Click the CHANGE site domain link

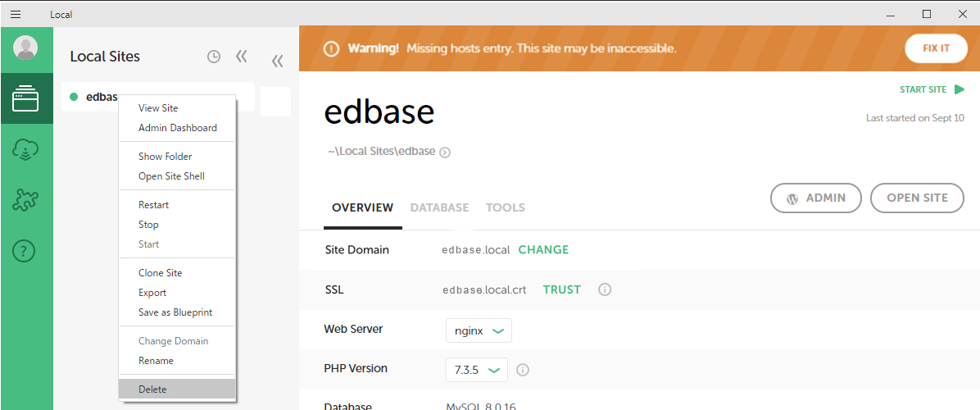pyautogui.click(x=543, y=250)
